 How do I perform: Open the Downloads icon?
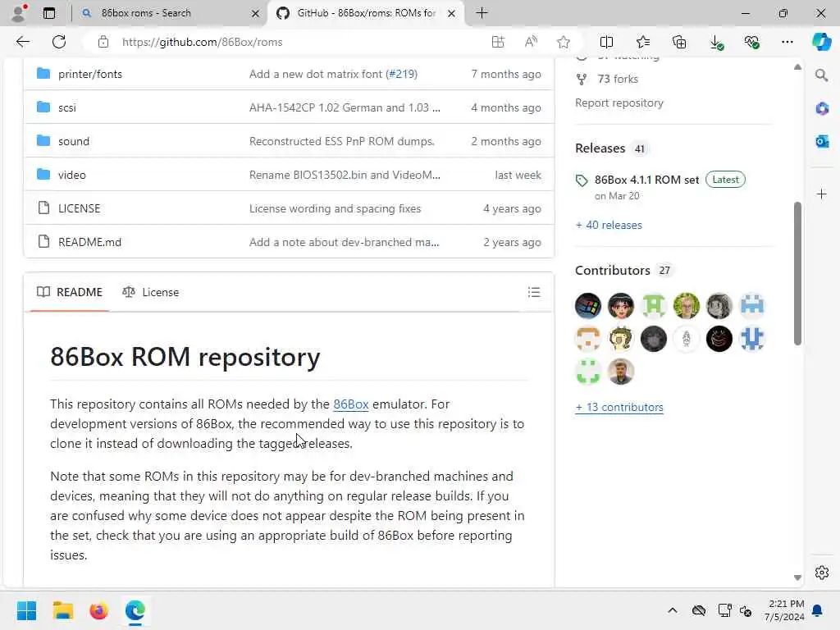(x=716, y=43)
